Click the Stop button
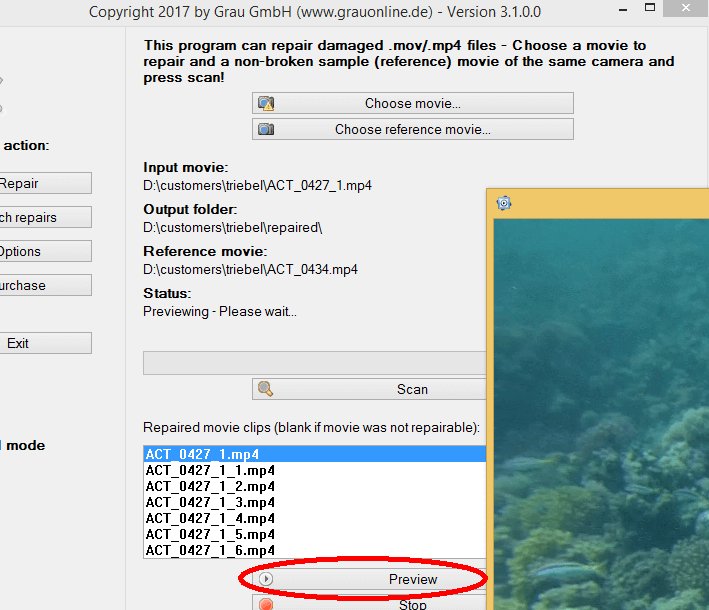The height and width of the screenshot is (610, 709). (x=369, y=603)
